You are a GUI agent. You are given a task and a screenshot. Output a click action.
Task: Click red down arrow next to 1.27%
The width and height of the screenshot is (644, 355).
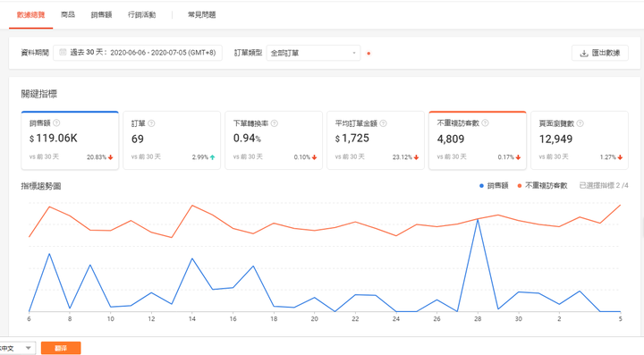click(620, 157)
